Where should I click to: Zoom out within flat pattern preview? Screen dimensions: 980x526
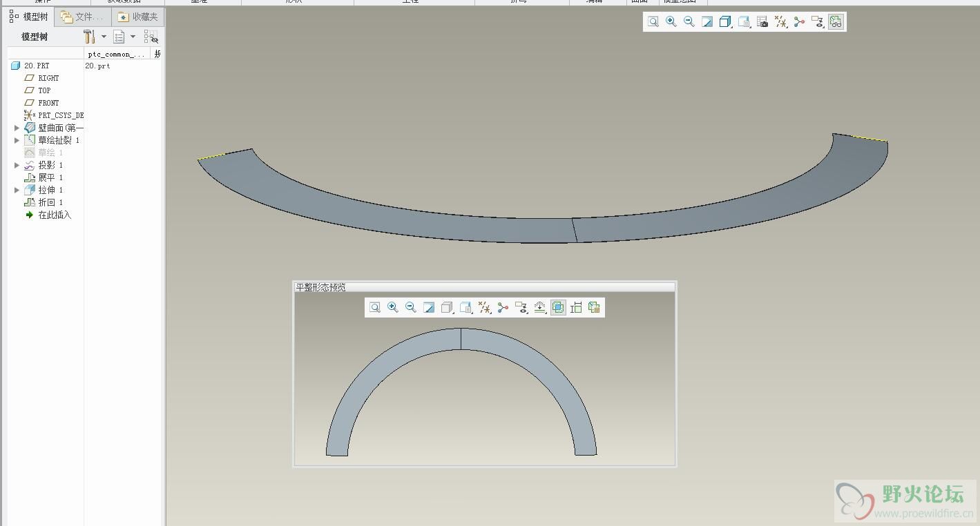(411, 308)
